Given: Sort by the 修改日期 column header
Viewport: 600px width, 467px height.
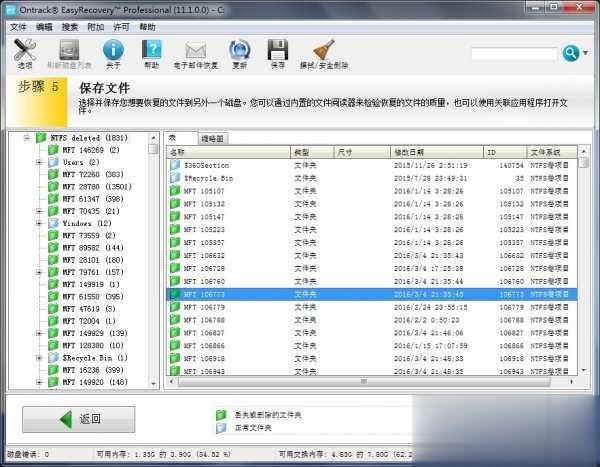Looking at the screenshot, I should 437,152.
